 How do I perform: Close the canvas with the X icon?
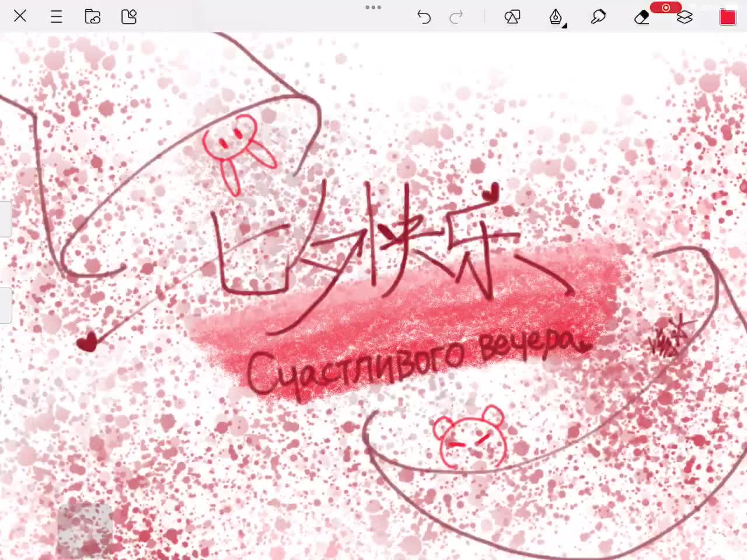pos(20,16)
